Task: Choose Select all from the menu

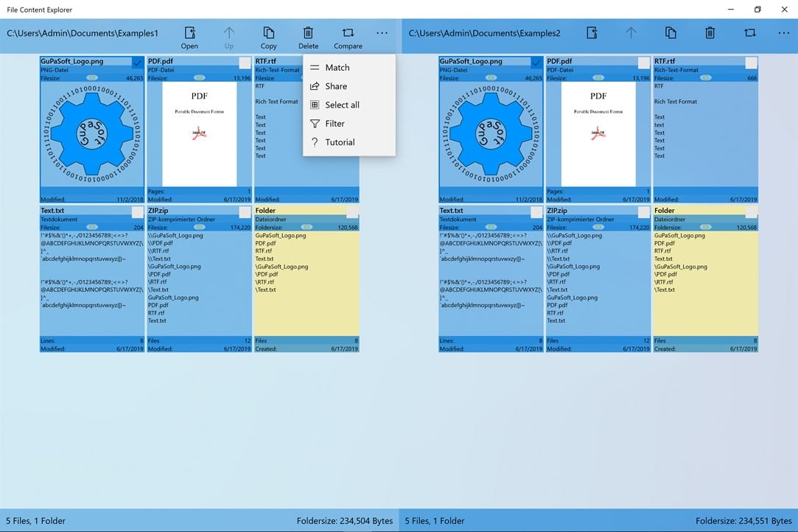Action: 342,105
